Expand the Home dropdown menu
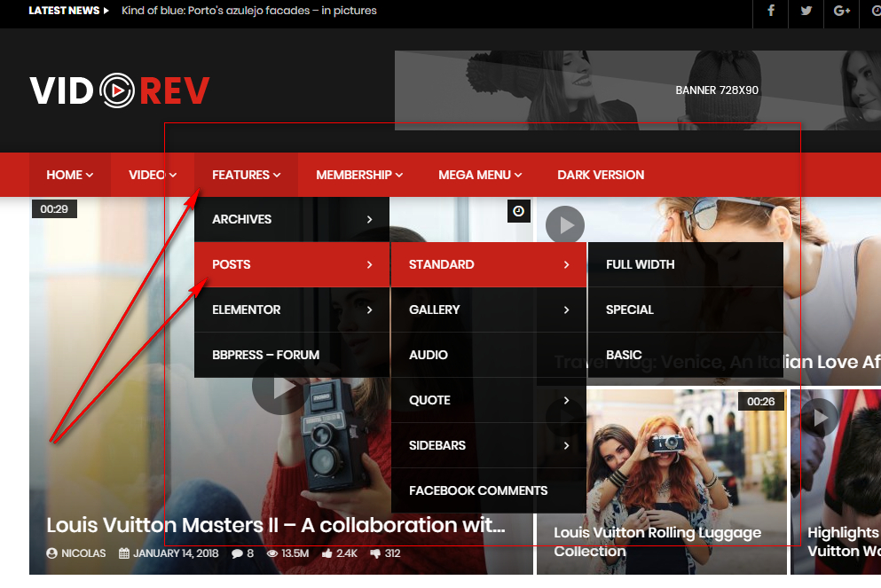Image resolution: width=881 pixels, height=588 pixels. pos(69,175)
